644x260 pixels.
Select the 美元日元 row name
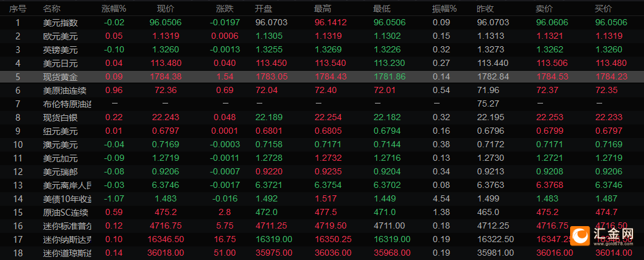pyautogui.click(x=60, y=63)
